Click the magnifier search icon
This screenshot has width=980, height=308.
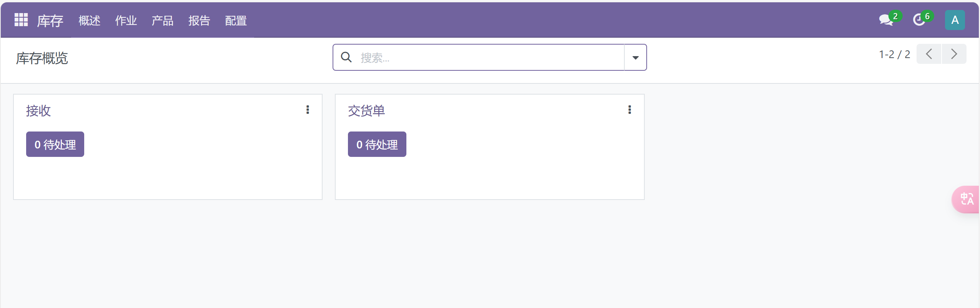pyautogui.click(x=346, y=57)
